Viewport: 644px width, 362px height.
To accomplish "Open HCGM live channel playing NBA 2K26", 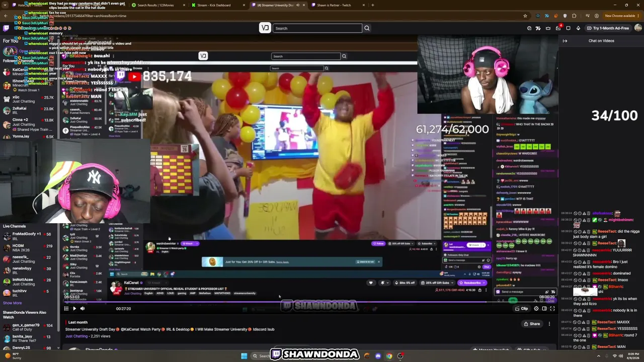I will [x=28, y=247].
